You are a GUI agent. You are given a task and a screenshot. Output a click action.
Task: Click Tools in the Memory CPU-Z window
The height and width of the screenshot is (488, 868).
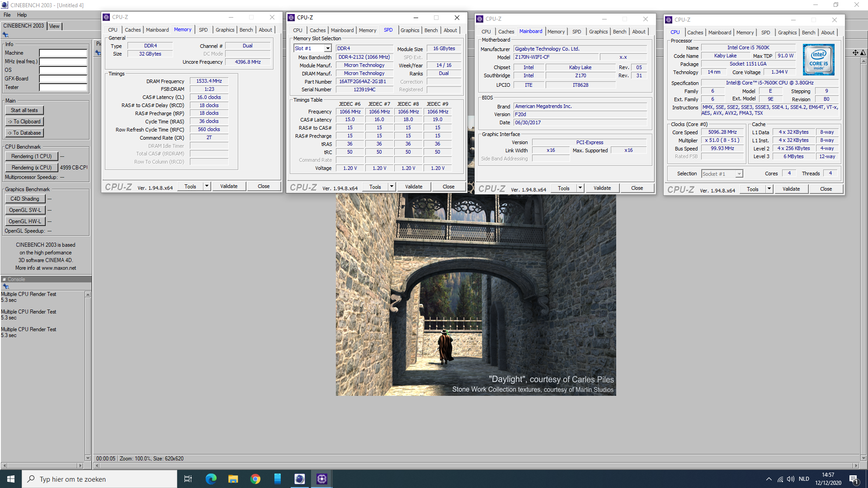point(190,186)
